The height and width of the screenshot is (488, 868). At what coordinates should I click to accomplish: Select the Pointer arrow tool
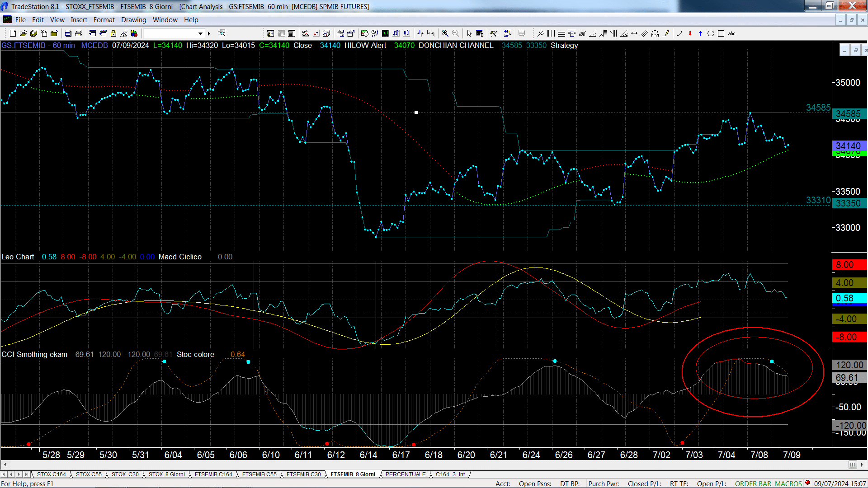click(x=469, y=33)
